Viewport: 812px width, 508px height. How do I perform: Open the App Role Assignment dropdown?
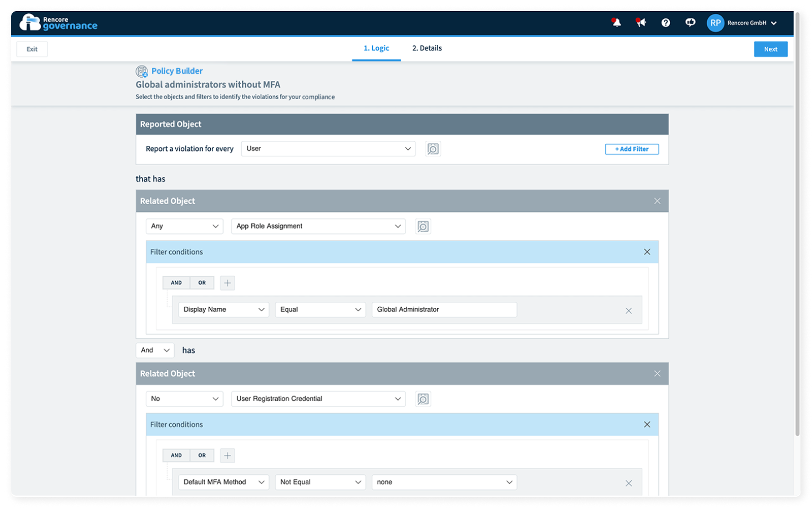point(318,226)
